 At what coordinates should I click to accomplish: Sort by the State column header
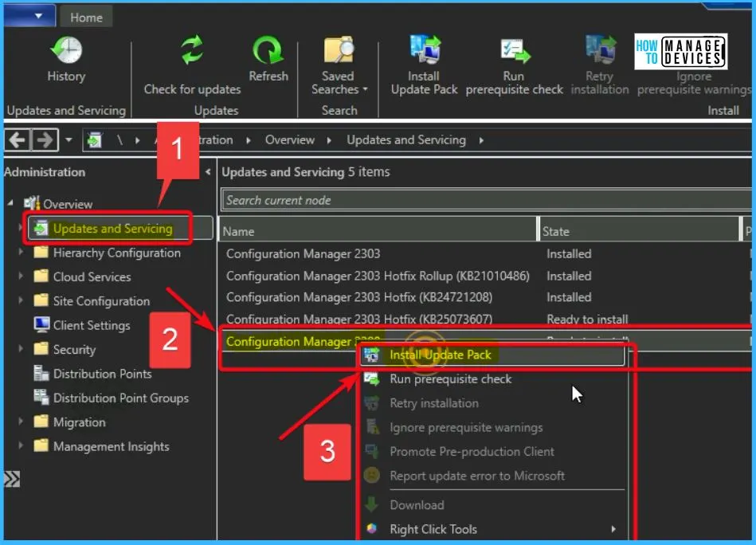639,231
